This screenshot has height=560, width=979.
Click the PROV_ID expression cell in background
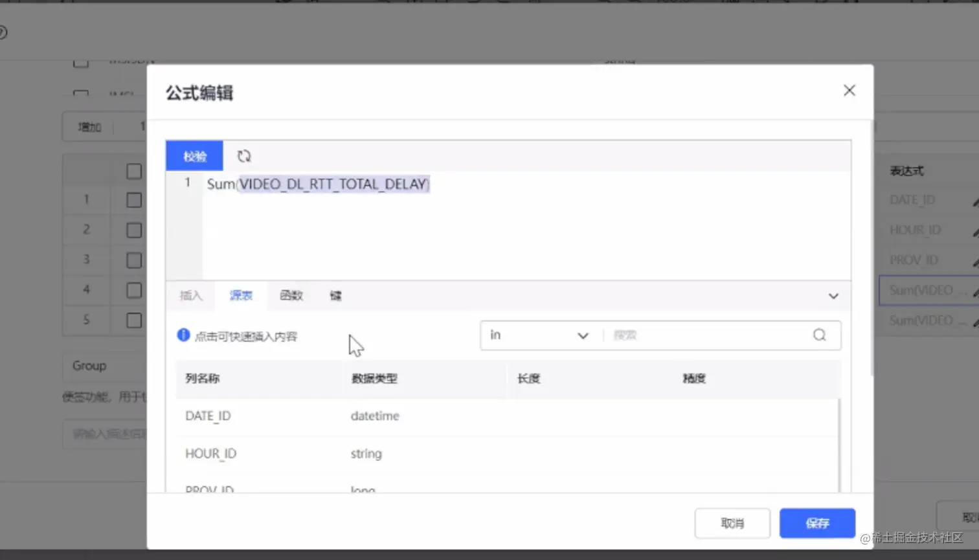coord(914,260)
